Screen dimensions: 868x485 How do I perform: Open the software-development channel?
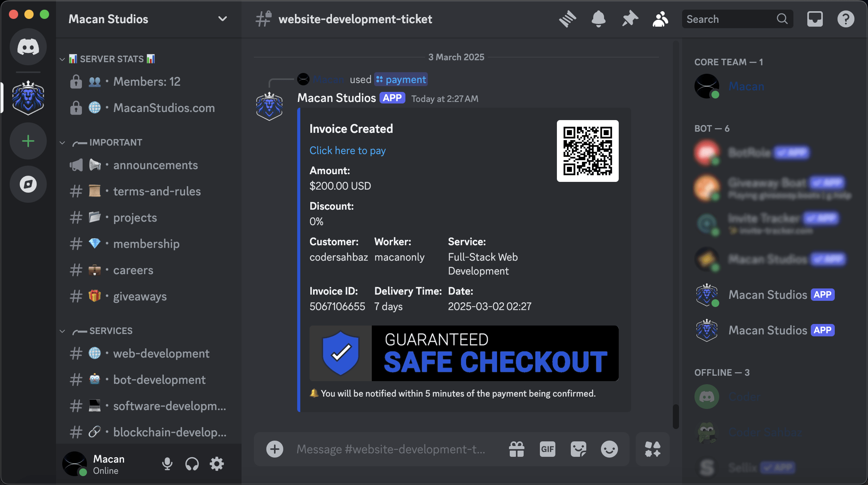149,406
